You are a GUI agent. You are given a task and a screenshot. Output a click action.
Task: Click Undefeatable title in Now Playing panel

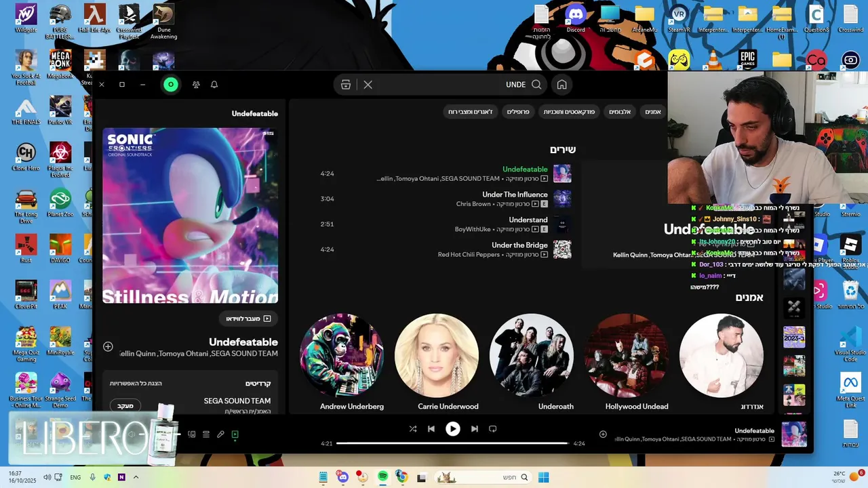pyautogui.click(x=243, y=342)
